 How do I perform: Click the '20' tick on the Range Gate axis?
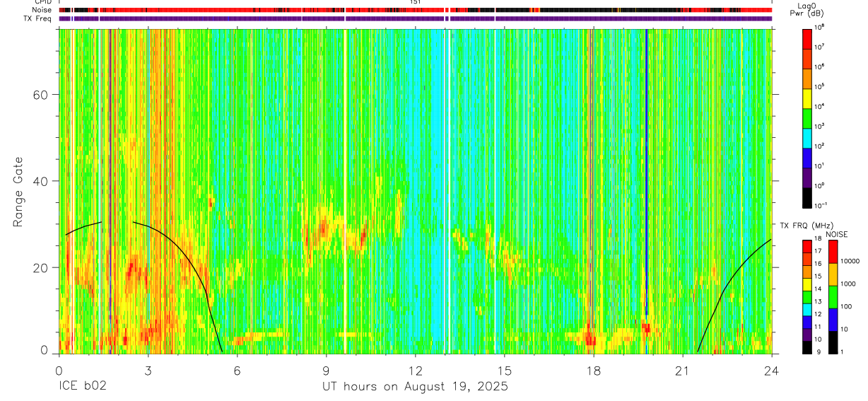(x=41, y=267)
